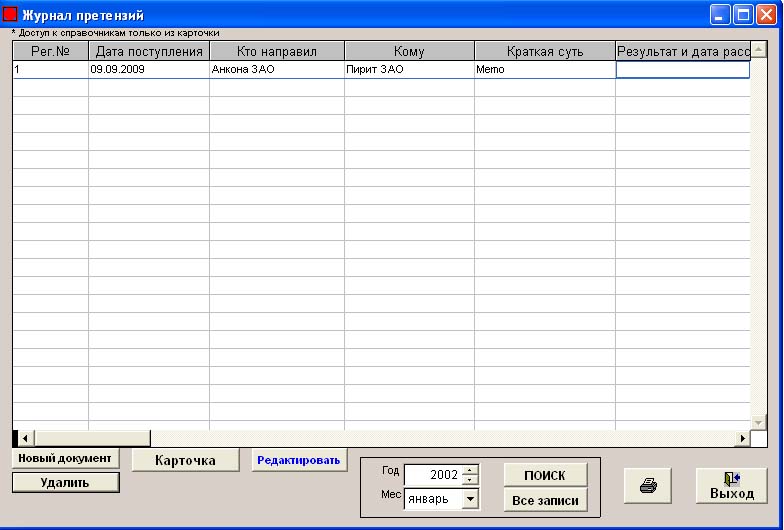This screenshot has width=784, height=530.
Task: Open the Карточка card button
Action: pyautogui.click(x=187, y=460)
